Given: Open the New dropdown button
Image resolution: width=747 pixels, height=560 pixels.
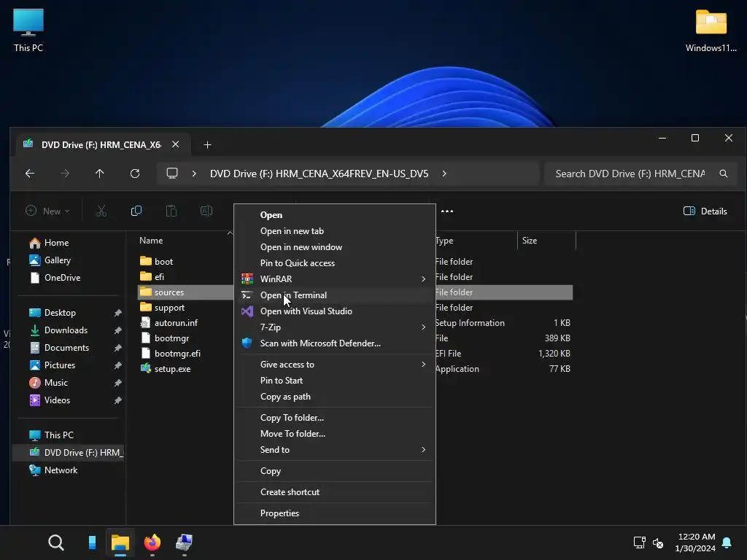Looking at the screenshot, I should [x=47, y=211].
